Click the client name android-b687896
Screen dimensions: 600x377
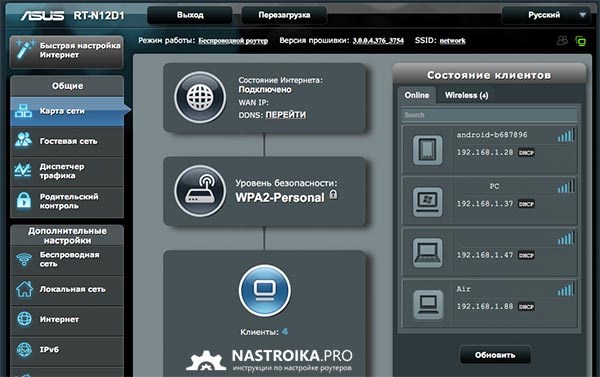[492, 135]
